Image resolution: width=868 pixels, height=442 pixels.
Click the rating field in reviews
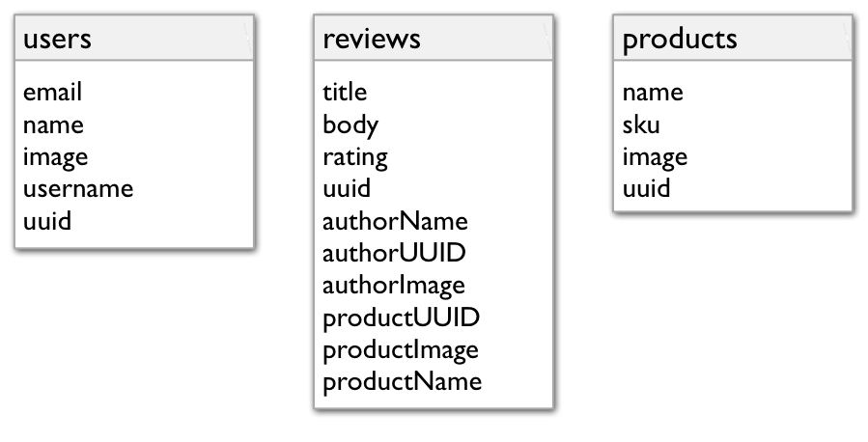tap(355, 156)
